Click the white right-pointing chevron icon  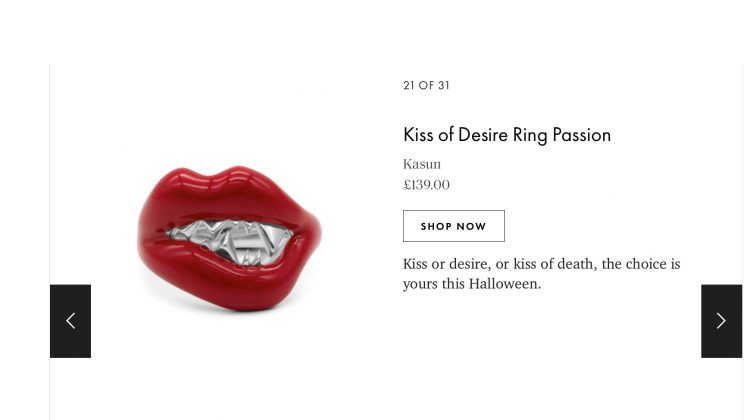tap(721, 321)
